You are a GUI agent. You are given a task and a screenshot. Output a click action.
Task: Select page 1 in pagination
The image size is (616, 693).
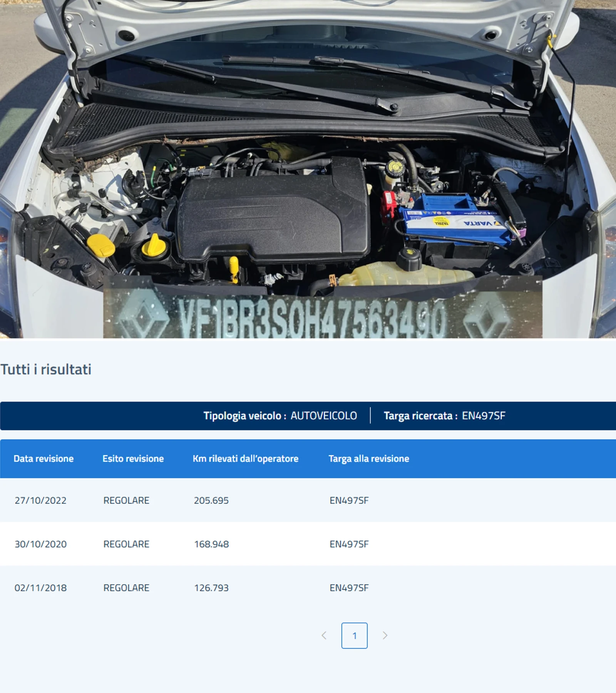click(x=354, y=635)
